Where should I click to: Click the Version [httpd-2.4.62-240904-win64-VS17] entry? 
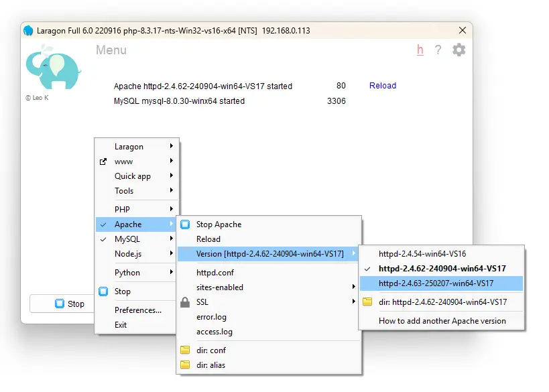tap(269, 254)
